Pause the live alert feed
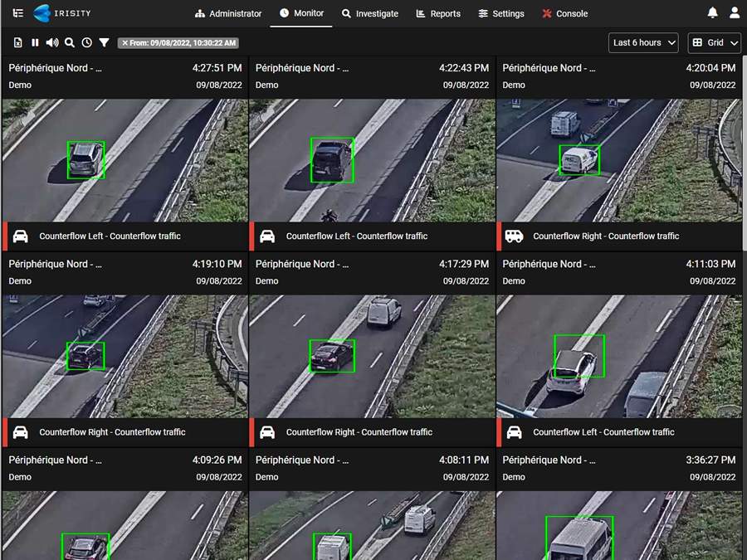Screen dimensions: 747x560 [x=34, y=42]
